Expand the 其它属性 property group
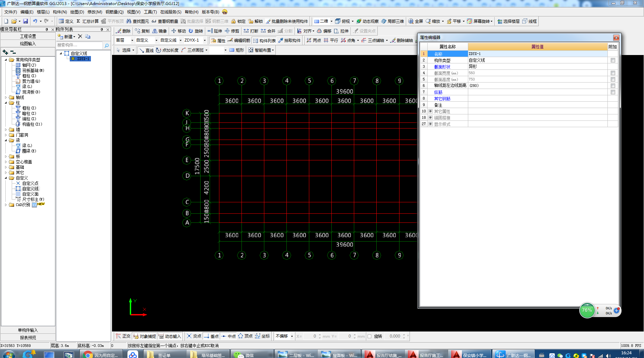Image resolution: width=644 pixels, height=358 pixels. click(430, 111)
